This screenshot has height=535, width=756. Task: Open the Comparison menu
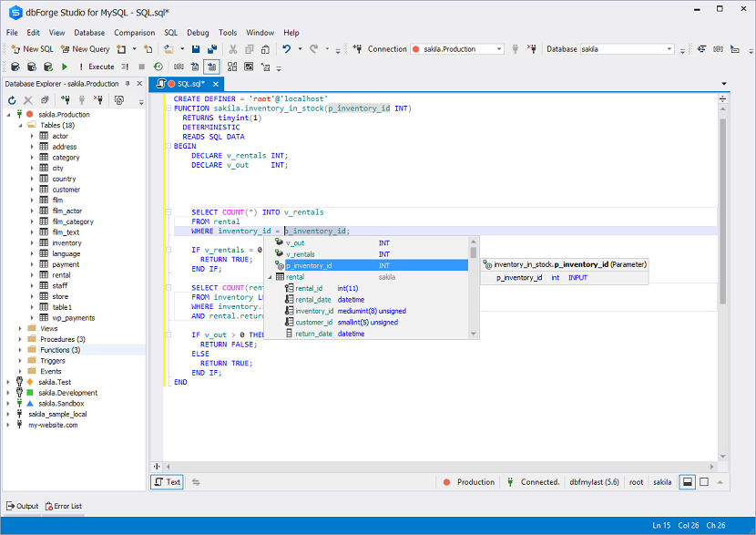(134, 33)
